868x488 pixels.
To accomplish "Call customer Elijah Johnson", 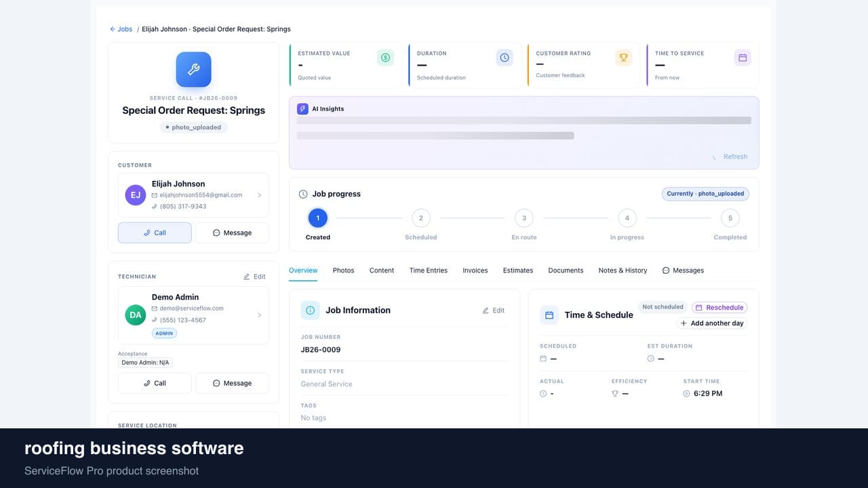I will (155, 232).
